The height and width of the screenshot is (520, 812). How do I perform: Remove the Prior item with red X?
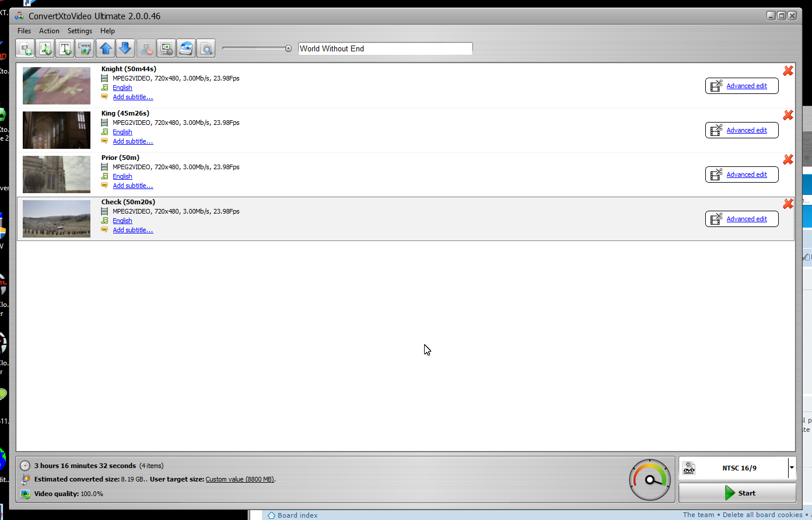tap(788, 159)
